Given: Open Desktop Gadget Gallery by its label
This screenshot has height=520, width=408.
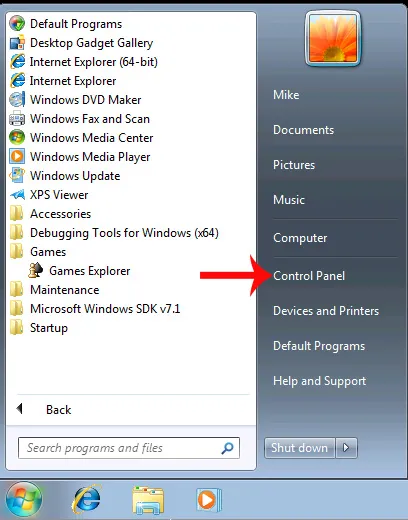Looking at the screenshot, I should point(92,43).
